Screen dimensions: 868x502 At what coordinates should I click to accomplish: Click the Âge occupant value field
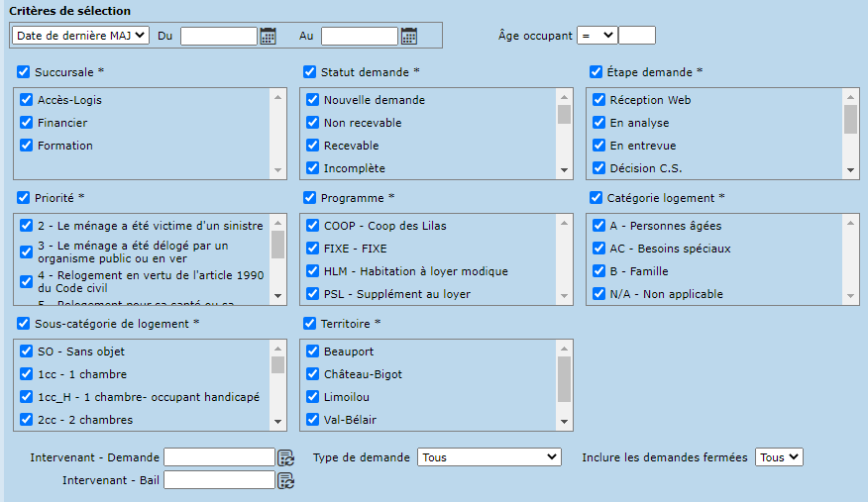[637, 35]
